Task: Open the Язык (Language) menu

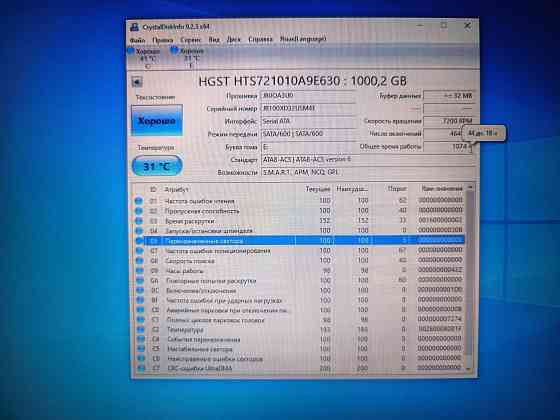Action: (303, 39)
